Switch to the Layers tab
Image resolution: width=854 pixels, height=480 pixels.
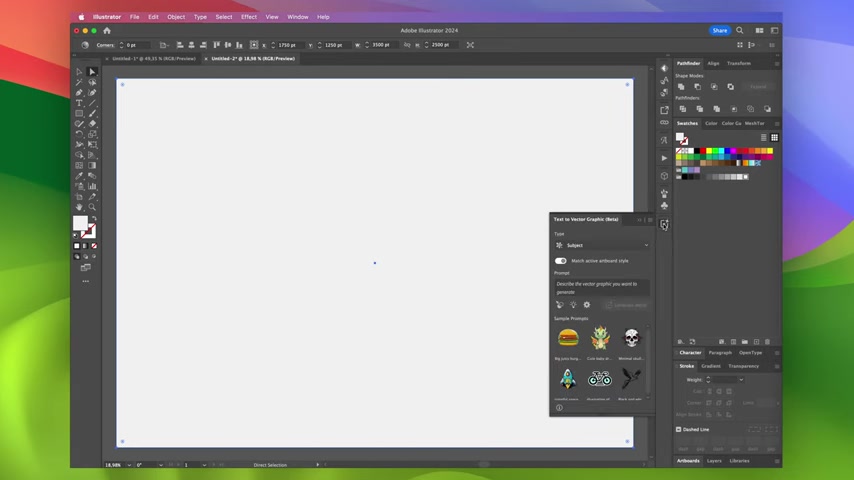[714, 461]
